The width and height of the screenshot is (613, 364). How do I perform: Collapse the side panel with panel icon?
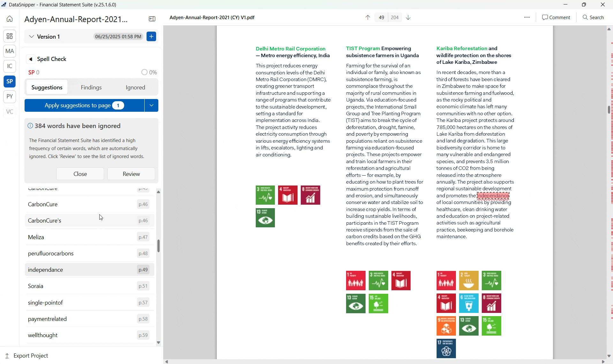pos(152,19)
